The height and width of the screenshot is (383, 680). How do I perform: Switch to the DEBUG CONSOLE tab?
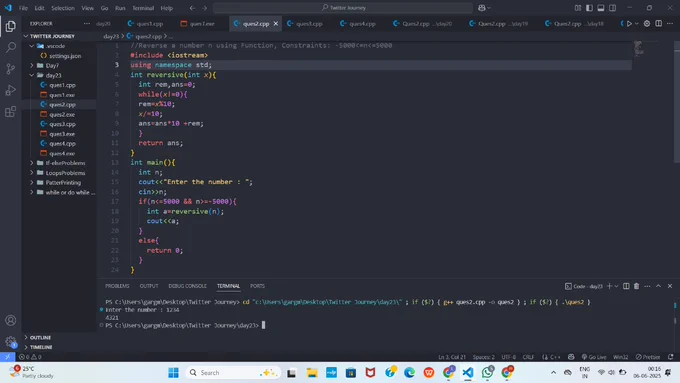tap(187, 286)
